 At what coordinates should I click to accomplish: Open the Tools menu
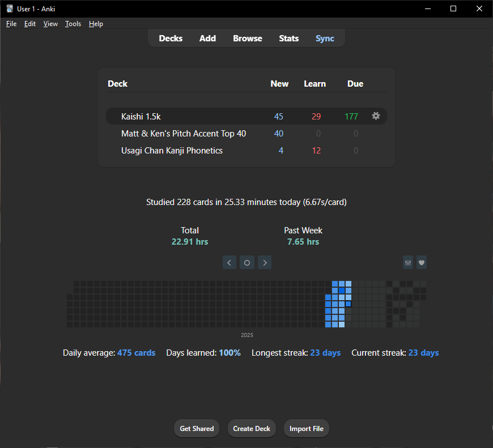tap(73, 24)
